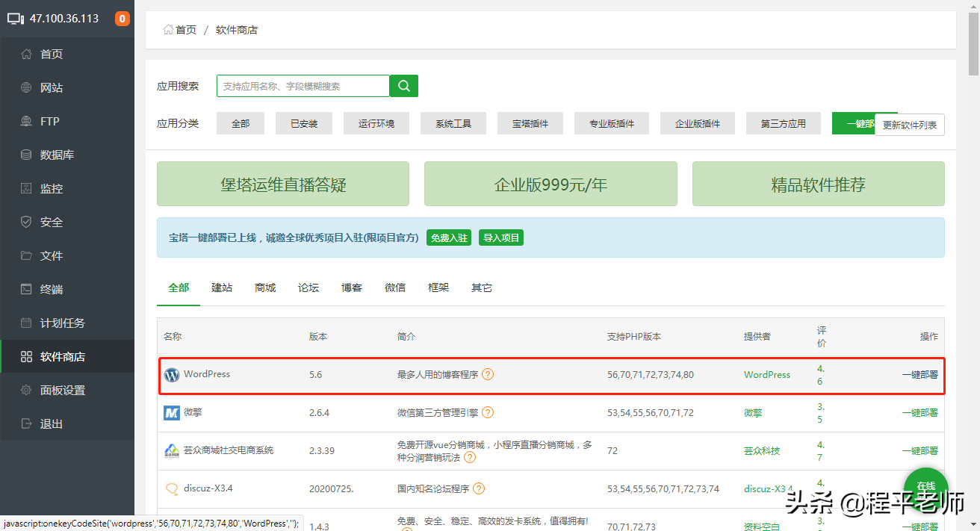980x531 pixels.
Task: Click the folder icon beside 文件
Action: pyautogui.click(x=26, y=255)
